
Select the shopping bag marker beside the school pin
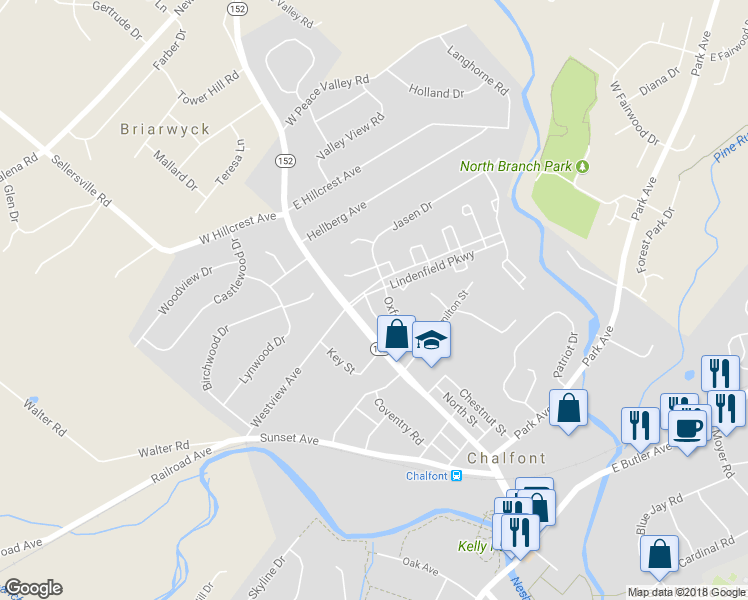396,337
